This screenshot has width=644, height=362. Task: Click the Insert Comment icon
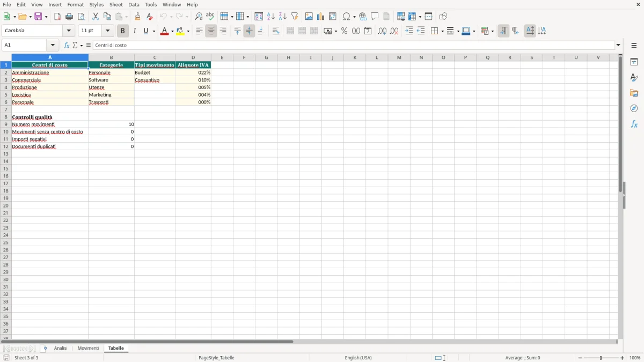(375, 17)
